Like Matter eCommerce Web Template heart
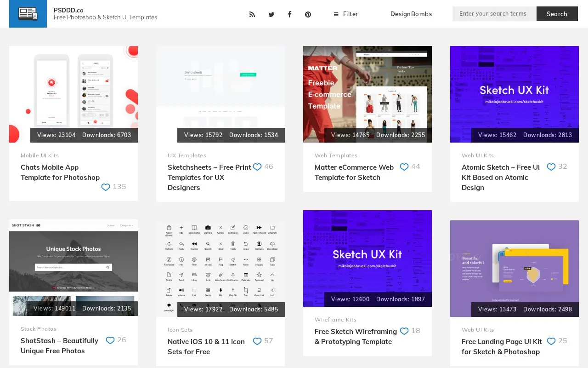Screen dimensions: 588x368 pyautogui.click(x=404, y=167)
